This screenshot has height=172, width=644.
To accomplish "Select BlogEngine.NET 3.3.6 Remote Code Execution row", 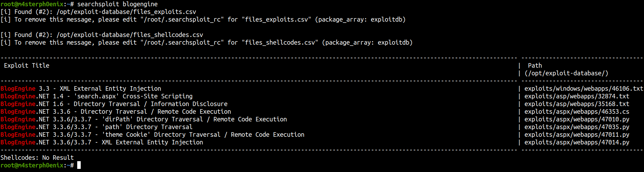I will (x=116, y=112).
